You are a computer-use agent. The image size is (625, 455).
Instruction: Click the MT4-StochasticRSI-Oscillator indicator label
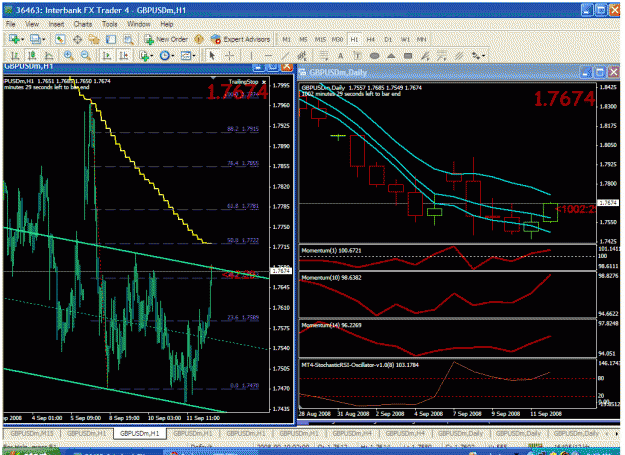(x=360, y=365)
